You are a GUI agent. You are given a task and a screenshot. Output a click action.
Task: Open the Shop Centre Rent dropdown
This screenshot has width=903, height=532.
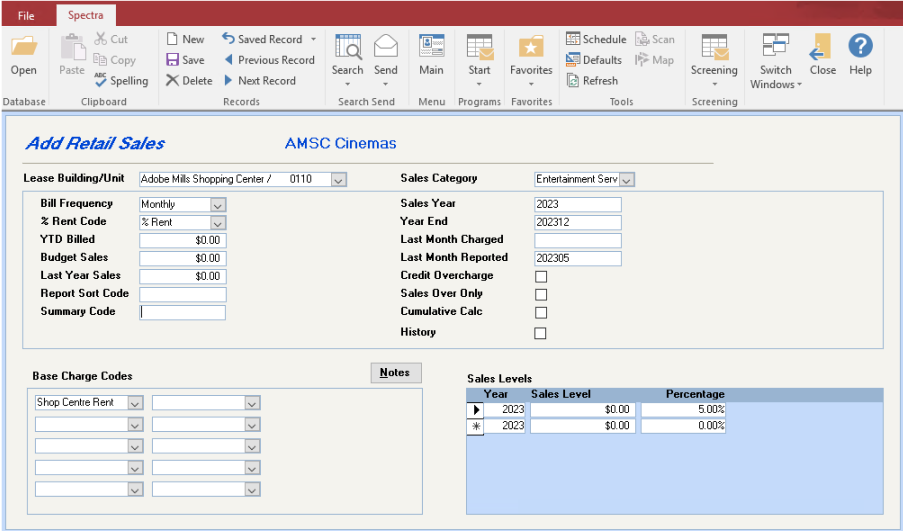135,403
